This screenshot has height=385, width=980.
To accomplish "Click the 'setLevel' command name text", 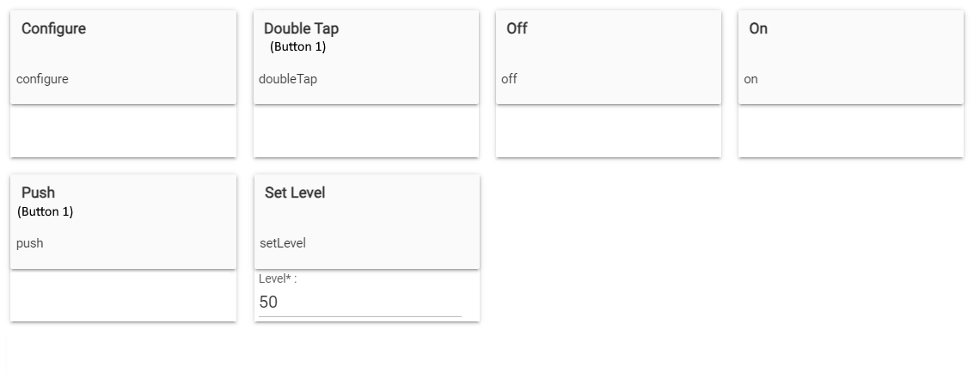I will pos(283,243).
